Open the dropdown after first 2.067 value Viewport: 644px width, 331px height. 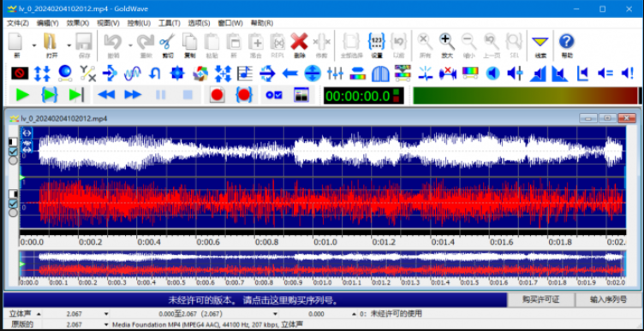(106, 314)
